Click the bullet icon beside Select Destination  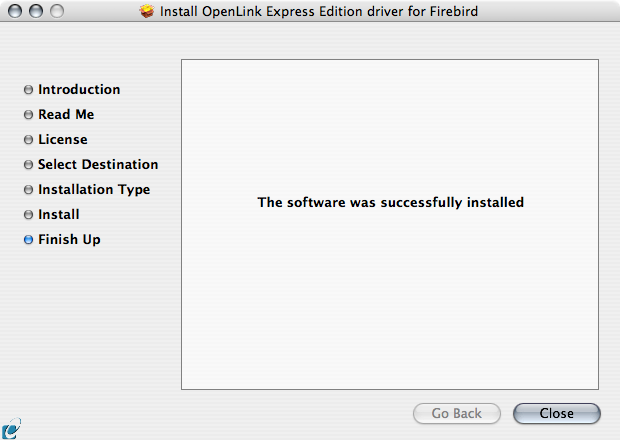[x=28, y=165]
